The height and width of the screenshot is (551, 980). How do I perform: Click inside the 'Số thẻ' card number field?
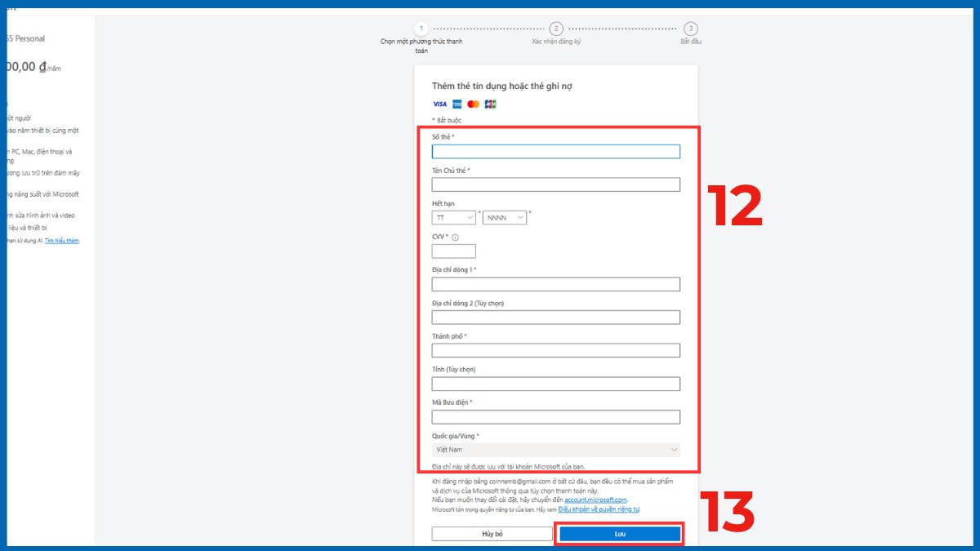point(555,151)
